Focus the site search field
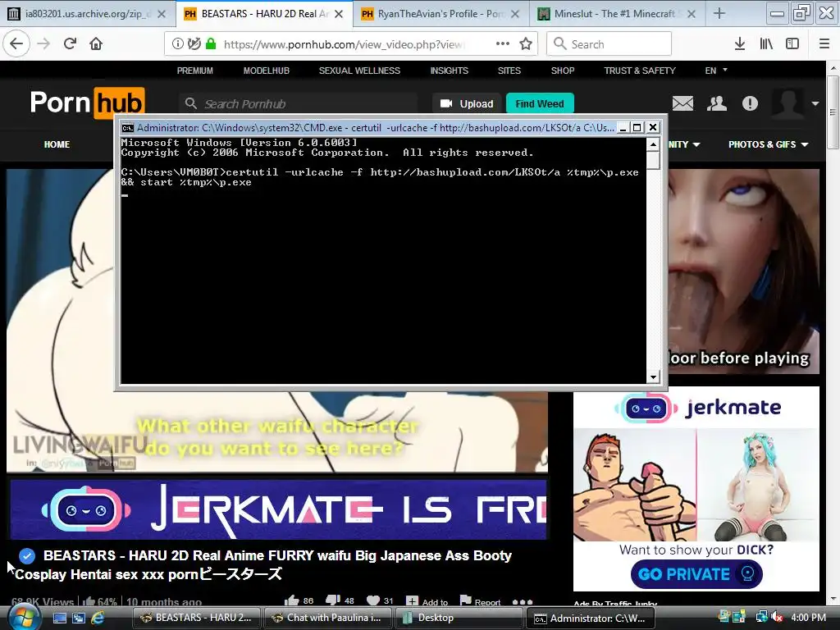 pos(299,103)
